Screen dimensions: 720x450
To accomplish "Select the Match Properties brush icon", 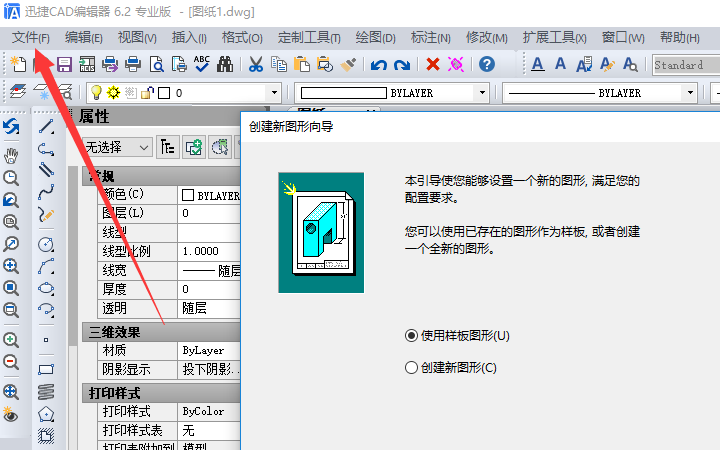I will [349, 64].
